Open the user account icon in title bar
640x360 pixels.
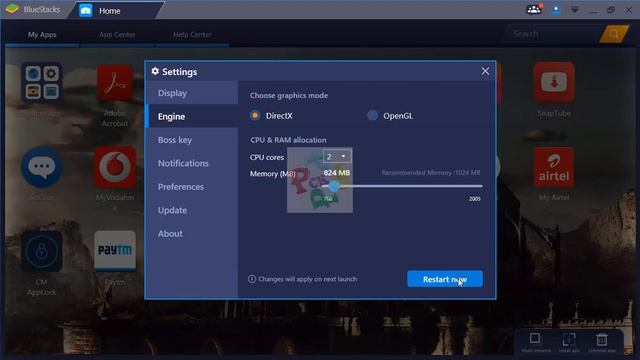point(556,10)
